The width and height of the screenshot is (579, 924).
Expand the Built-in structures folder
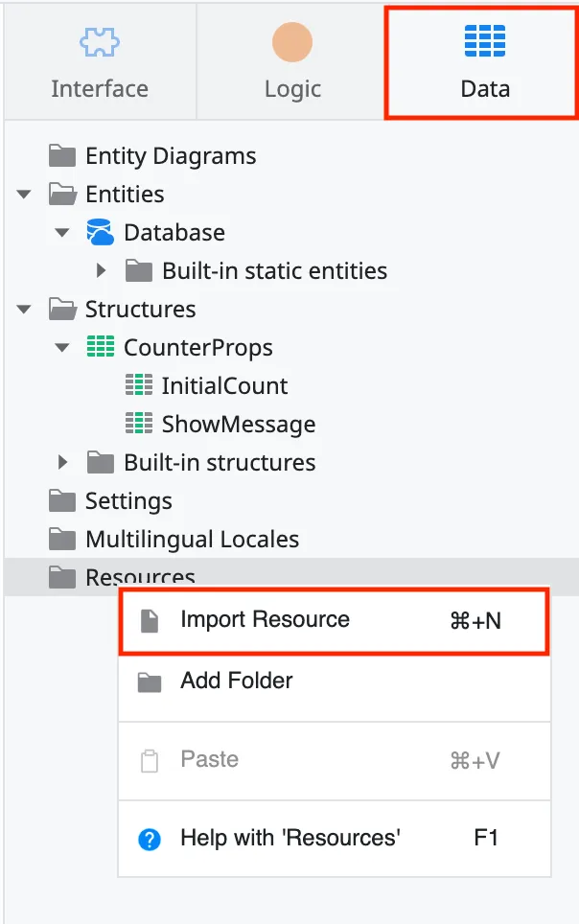62,462
